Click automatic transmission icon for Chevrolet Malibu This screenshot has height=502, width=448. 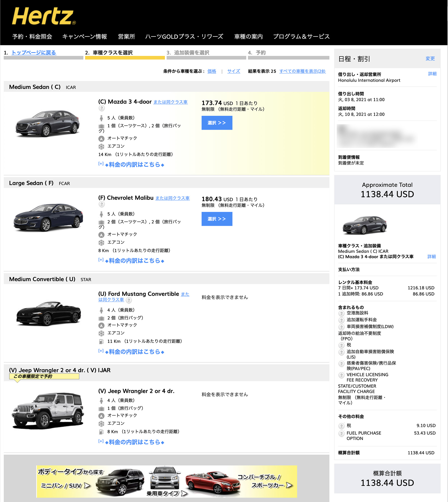[x=101, y=235]
